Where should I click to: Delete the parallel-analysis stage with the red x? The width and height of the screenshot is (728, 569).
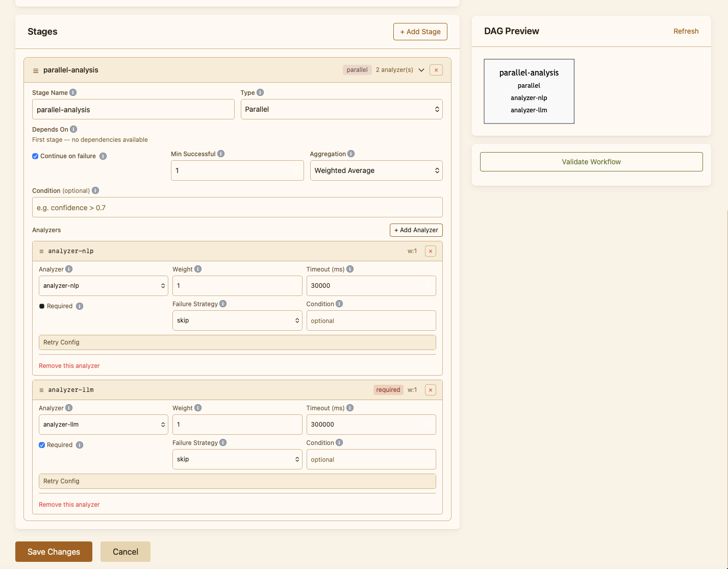[x=436, y=70]
